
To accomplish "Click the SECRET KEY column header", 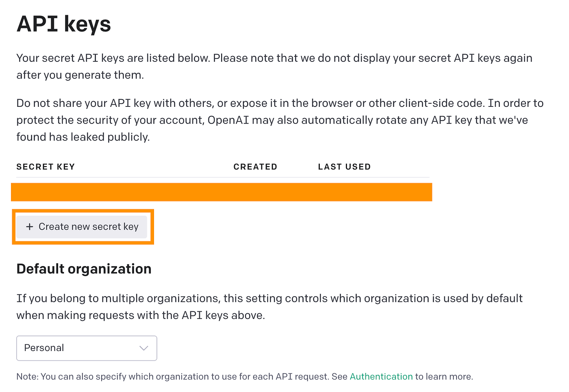I will tap(46, 167).
